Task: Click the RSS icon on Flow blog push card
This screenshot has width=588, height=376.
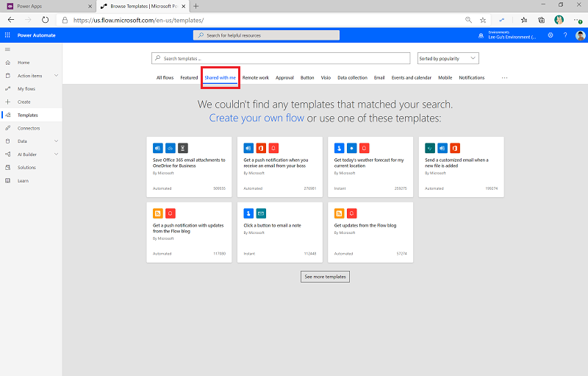Action: (158, 213)
